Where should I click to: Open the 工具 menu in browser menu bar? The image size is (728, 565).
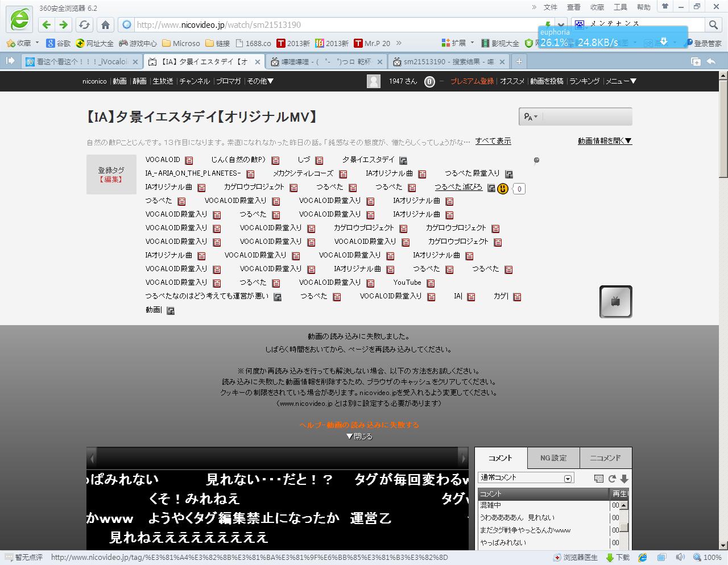[x=620, y=7]
